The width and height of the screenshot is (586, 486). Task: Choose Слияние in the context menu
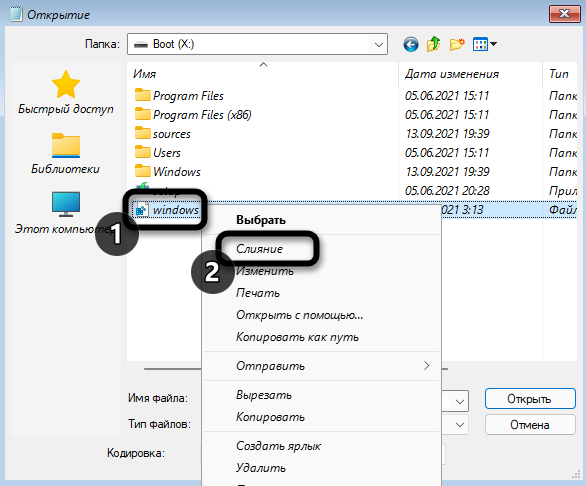[x=259, y=249]
